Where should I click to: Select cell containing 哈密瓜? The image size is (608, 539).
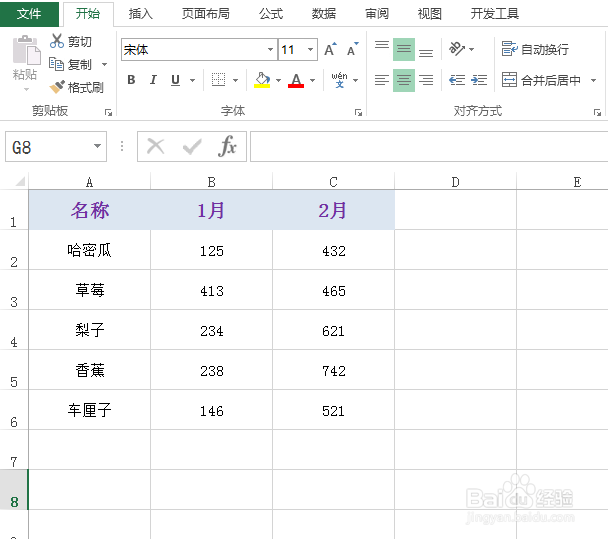89,250
